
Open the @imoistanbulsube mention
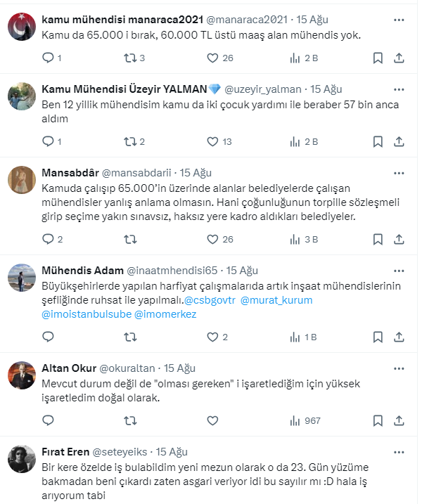(86, 314)
